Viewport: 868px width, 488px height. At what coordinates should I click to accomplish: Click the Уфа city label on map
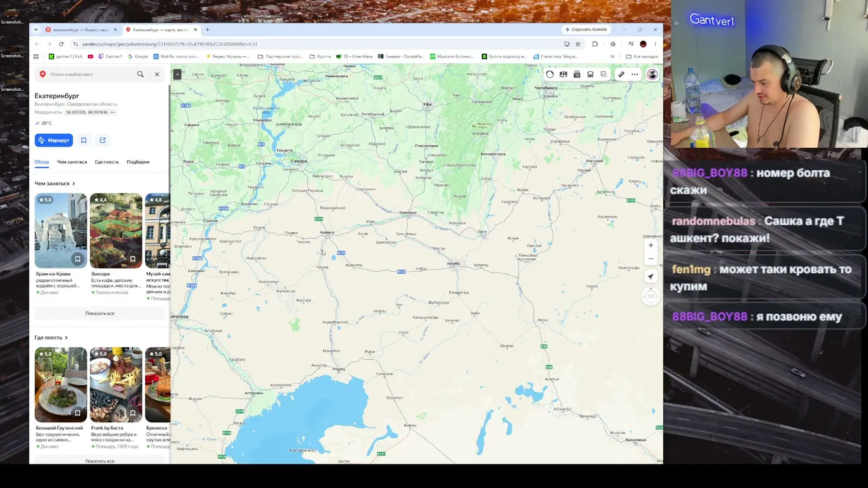(x=427, y=104)
